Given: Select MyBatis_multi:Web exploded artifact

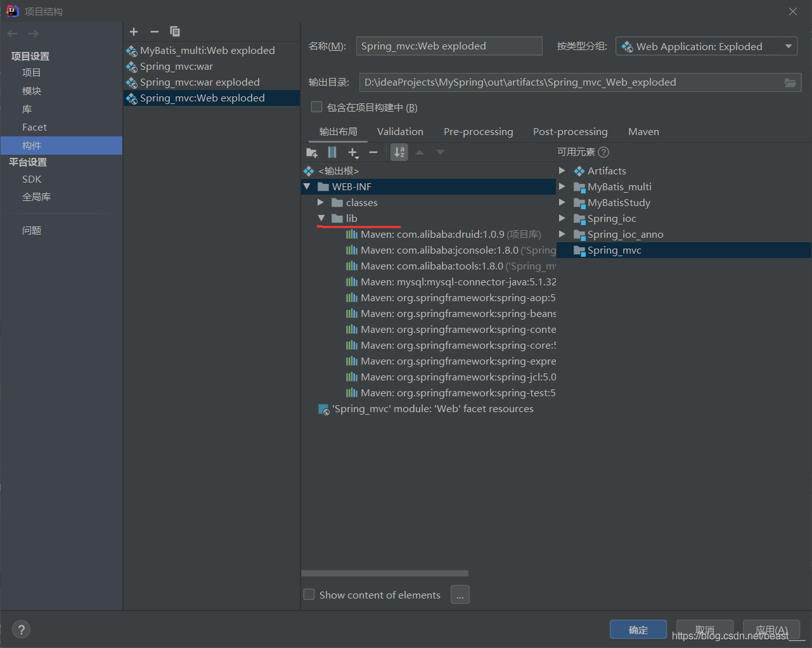Looking at the screenshot, I should coord(212,51).
